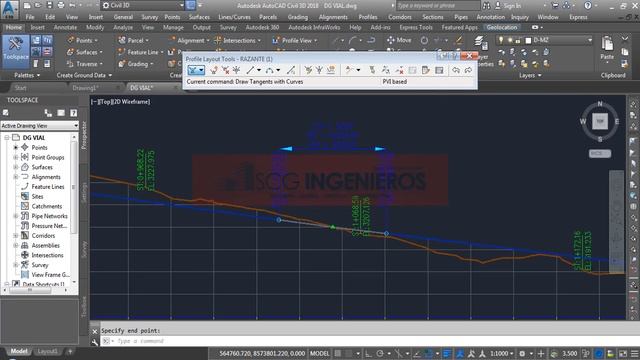Expand the Surfaces ribbon dropdown
This screenshot has width=640, height=360.
pos(101,52)
